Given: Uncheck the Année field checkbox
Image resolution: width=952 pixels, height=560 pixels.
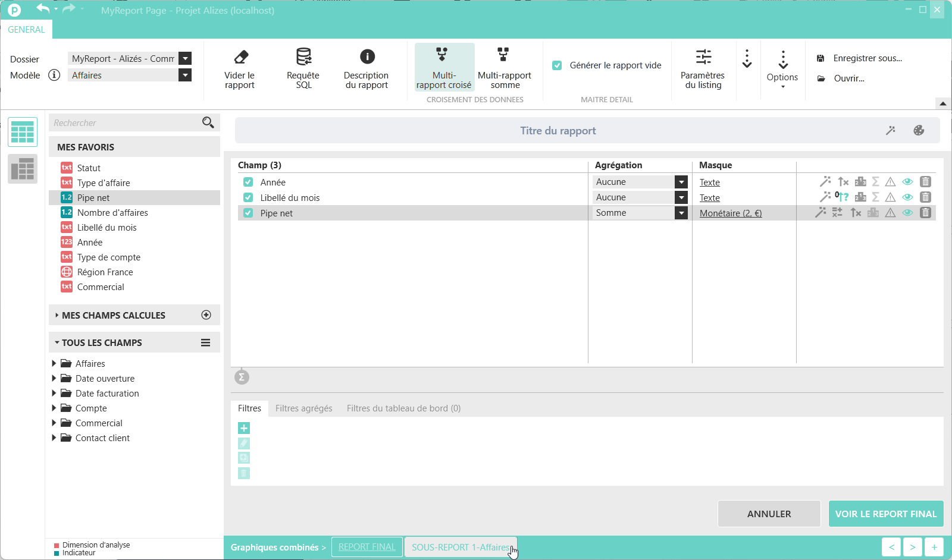Looking at the screenshot, I should pyautogui.click(x=248, y=182).
